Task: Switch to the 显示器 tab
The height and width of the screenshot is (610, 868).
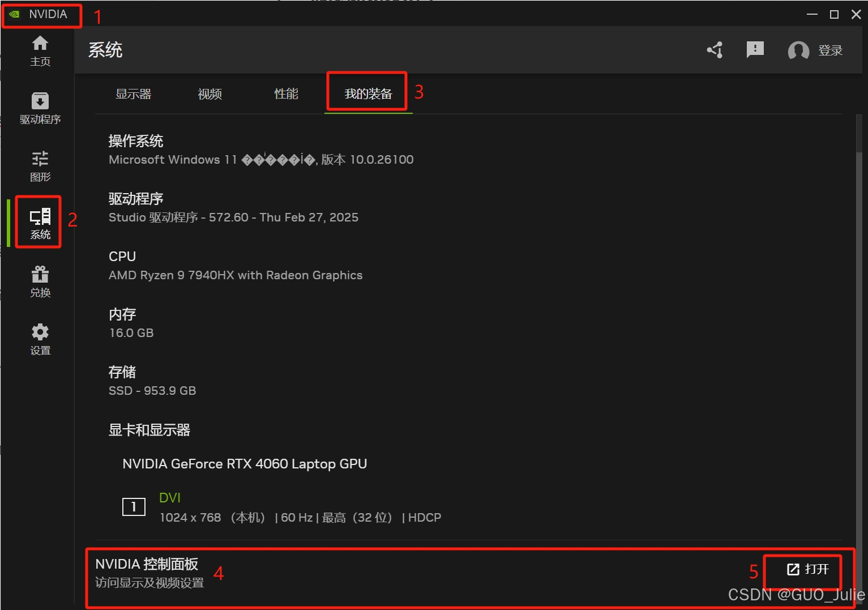Action: tap(134, 94)
